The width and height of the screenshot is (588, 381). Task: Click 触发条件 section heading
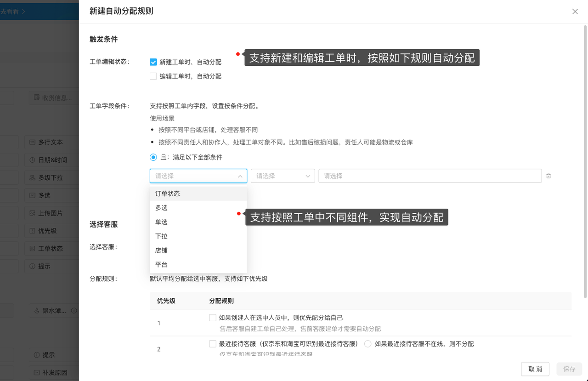coord(104,39)
